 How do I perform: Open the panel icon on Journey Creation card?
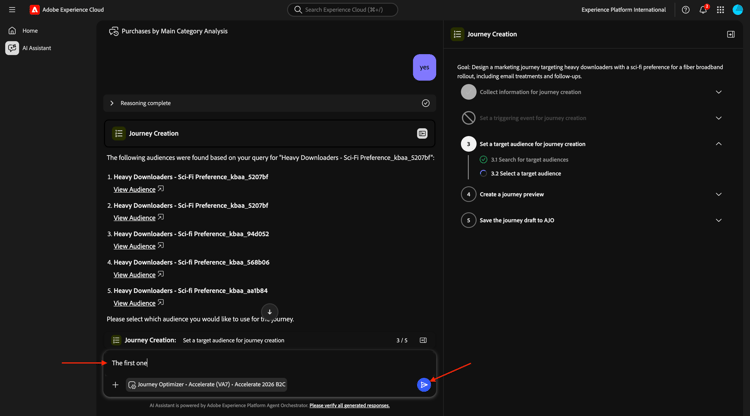point(422,133)
